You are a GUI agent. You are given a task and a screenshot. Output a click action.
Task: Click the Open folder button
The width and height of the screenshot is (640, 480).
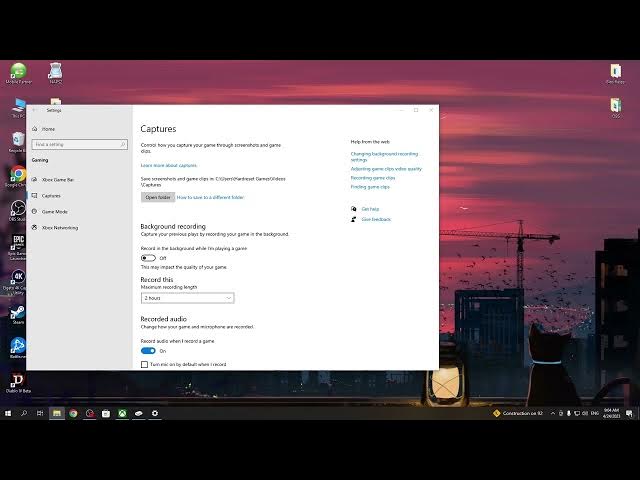tap(158, 197)
